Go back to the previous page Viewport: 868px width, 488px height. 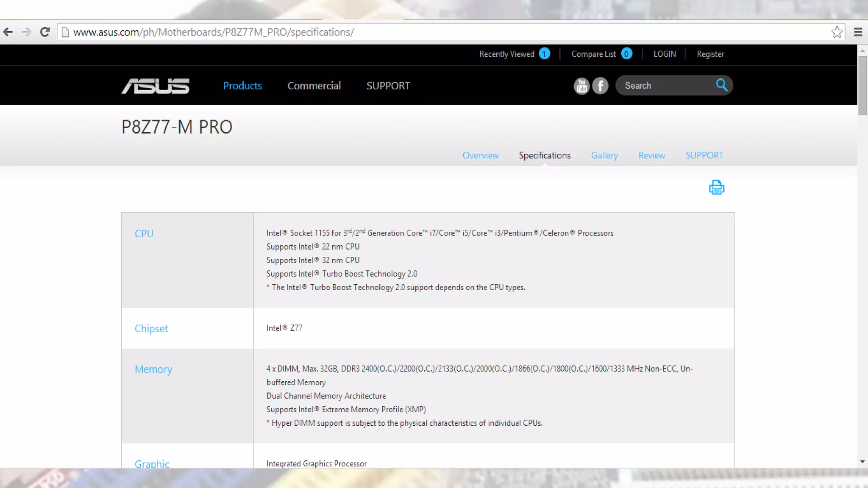8,32
